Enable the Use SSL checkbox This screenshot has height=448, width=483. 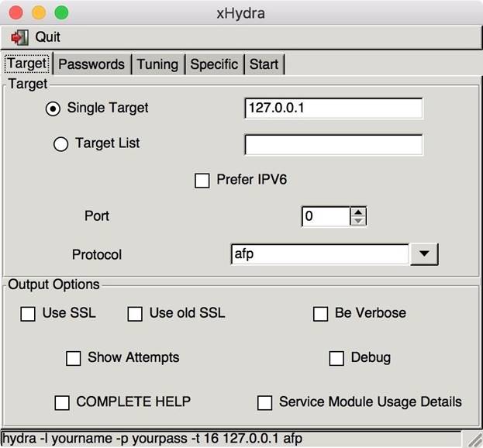click(28, 314)
